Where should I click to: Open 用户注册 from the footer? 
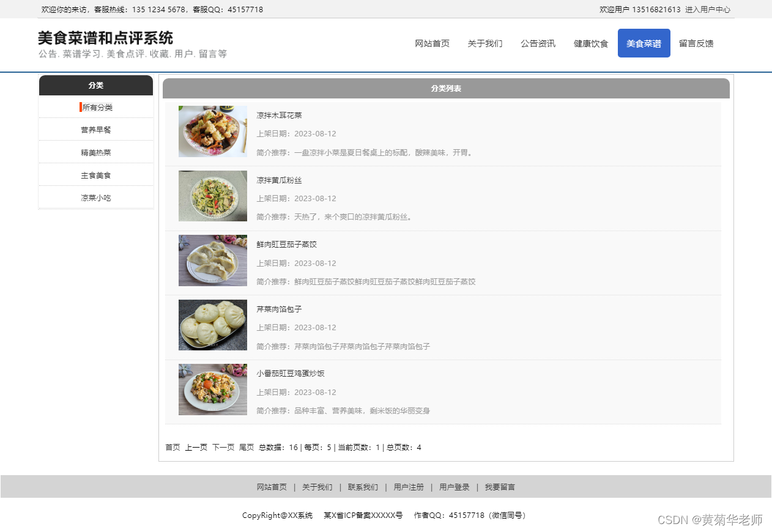tap(409, 487)
